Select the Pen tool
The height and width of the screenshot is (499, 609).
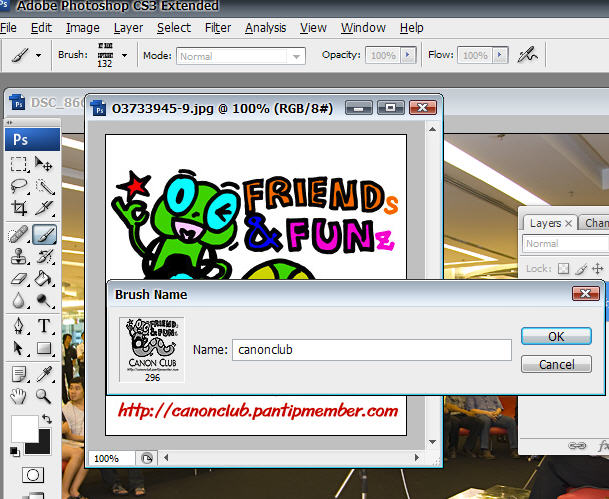point(18,325)
